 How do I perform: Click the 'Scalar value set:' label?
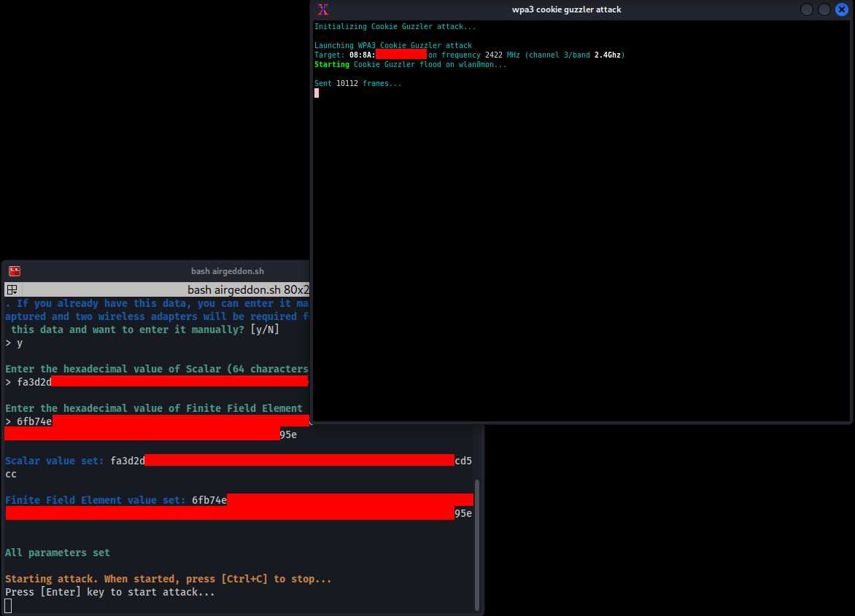54,461
